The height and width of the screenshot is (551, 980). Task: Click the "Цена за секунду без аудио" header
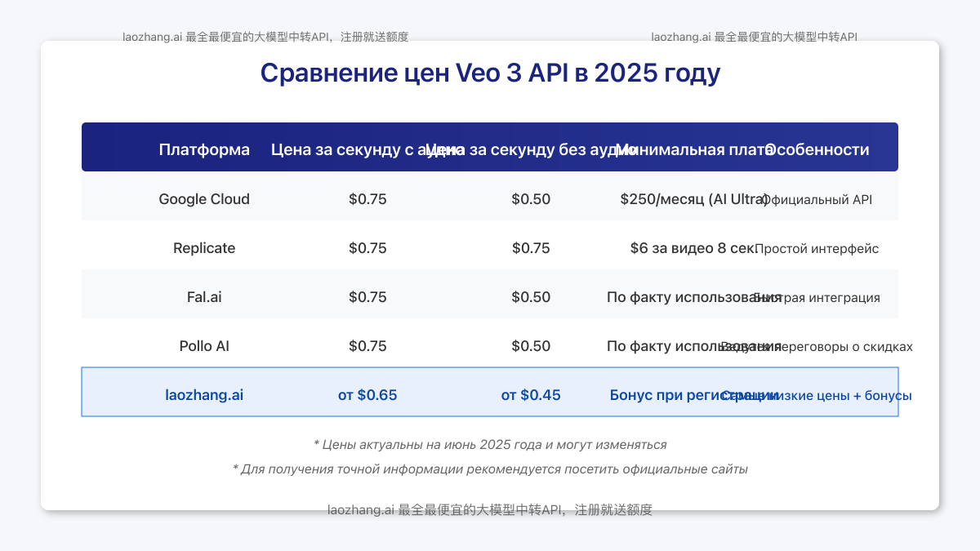click(x=531, y=150)
